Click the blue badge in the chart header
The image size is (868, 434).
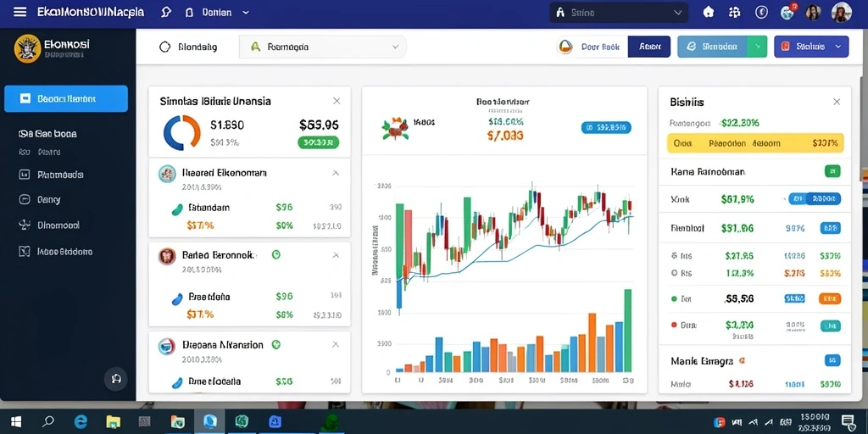(x=606, y=128)
